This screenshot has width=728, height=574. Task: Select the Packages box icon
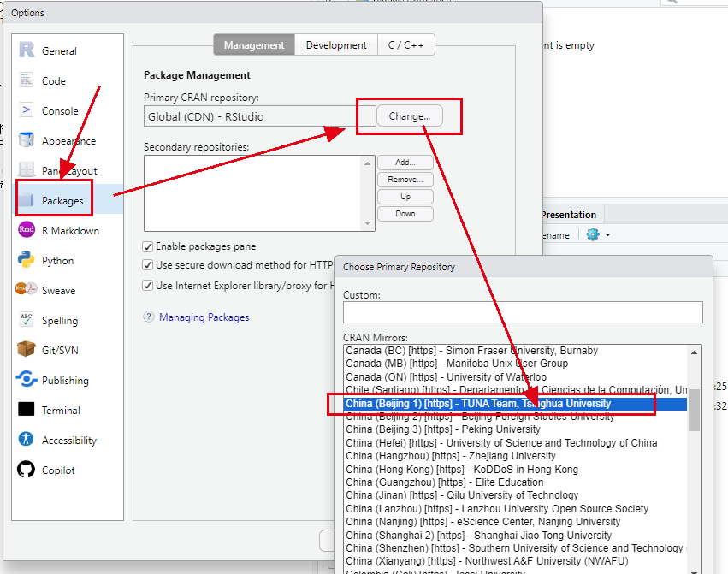pos(27,199)
